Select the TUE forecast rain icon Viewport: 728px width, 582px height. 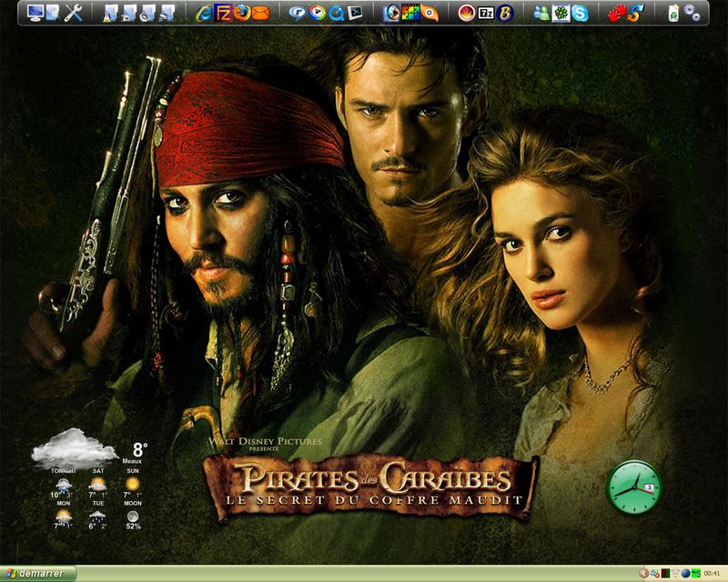(x=98, y=516)
